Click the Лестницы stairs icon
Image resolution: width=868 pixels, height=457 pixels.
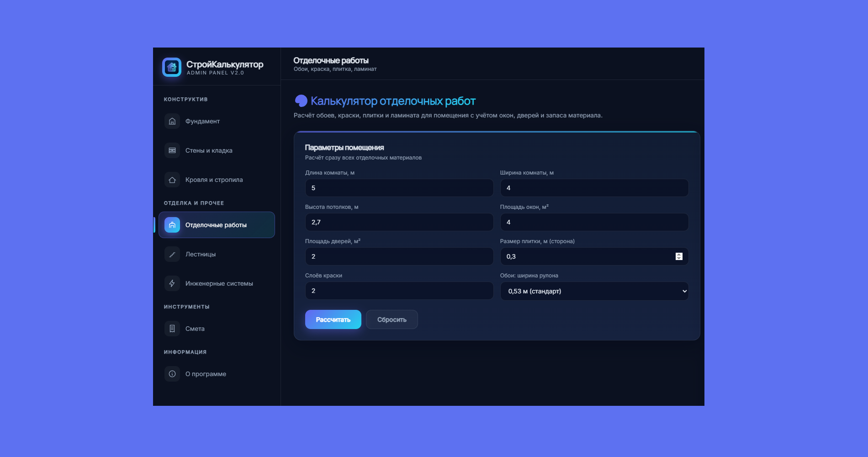(x=172, y=254)
